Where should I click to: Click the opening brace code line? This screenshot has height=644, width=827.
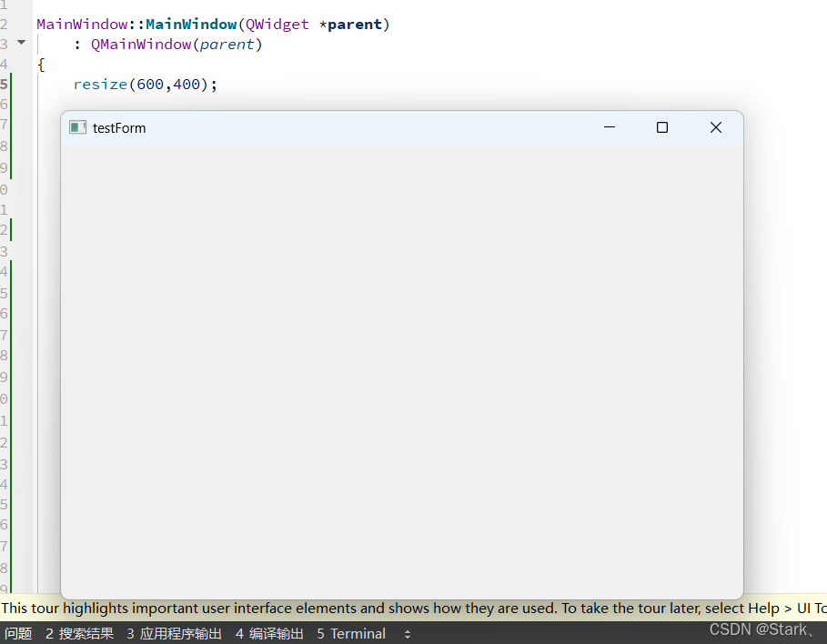(x=41, y=65)
